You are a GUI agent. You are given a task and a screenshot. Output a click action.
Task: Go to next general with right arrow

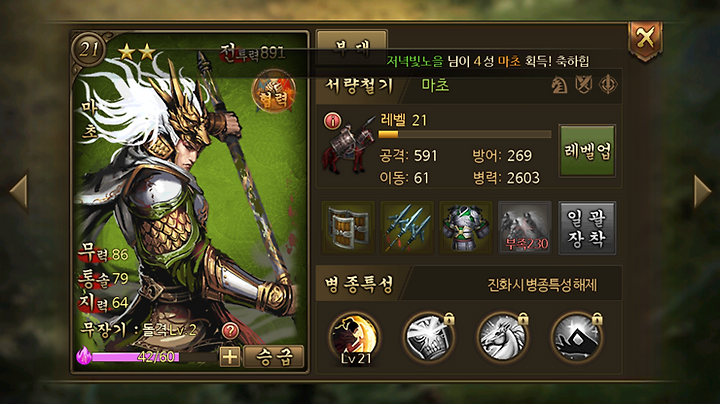pyautogui.click(x=702, y=191)
